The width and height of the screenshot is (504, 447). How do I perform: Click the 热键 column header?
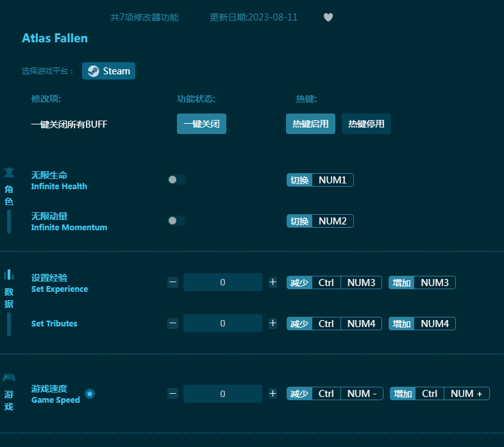coord(307,99)
